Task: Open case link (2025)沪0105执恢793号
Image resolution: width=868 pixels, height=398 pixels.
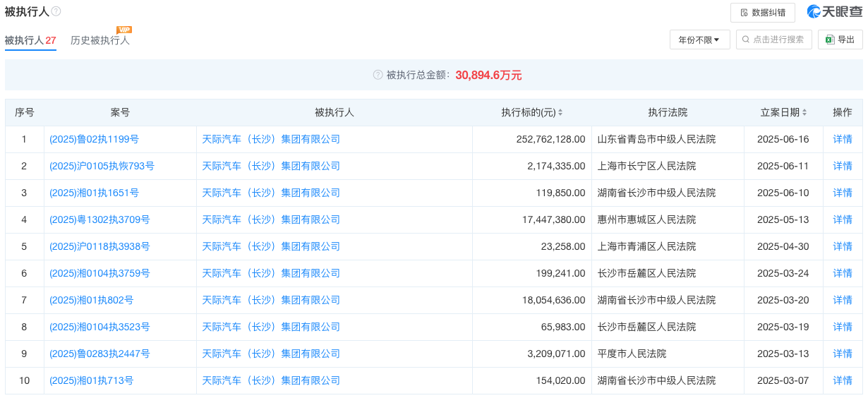Action: click(x=102, y=167)
